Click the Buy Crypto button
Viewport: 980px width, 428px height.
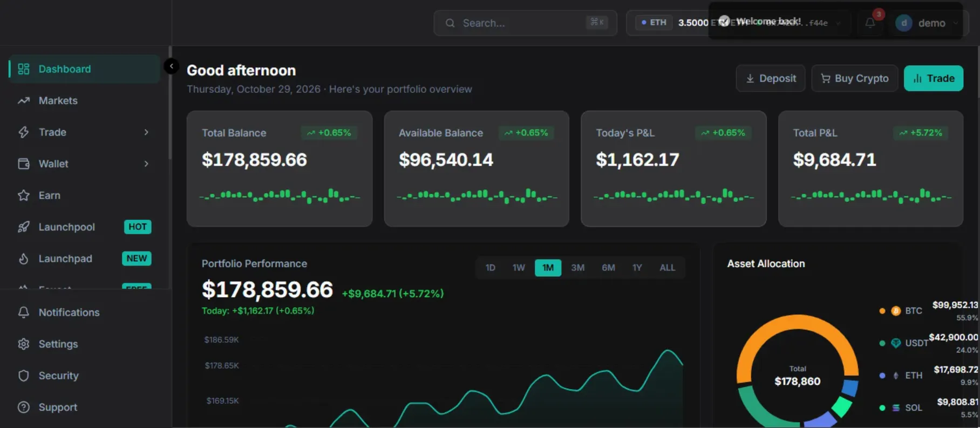pyautogui.click(x=855, y=78)
